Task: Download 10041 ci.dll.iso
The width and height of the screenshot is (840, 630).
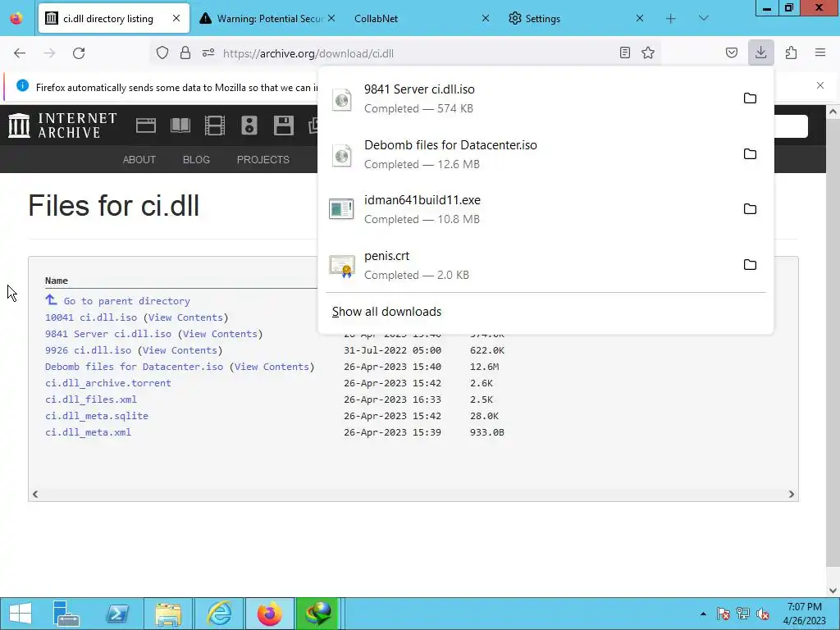Action: point(91,317)
